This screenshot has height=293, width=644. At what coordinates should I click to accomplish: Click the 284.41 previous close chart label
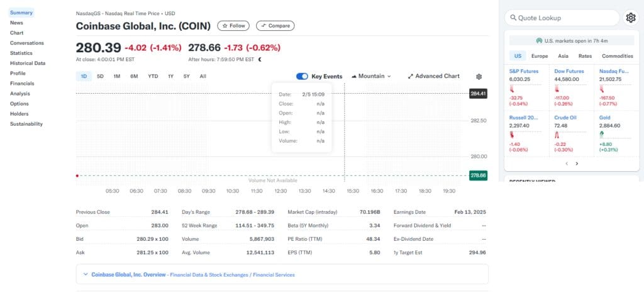click(x=478, y=94)
